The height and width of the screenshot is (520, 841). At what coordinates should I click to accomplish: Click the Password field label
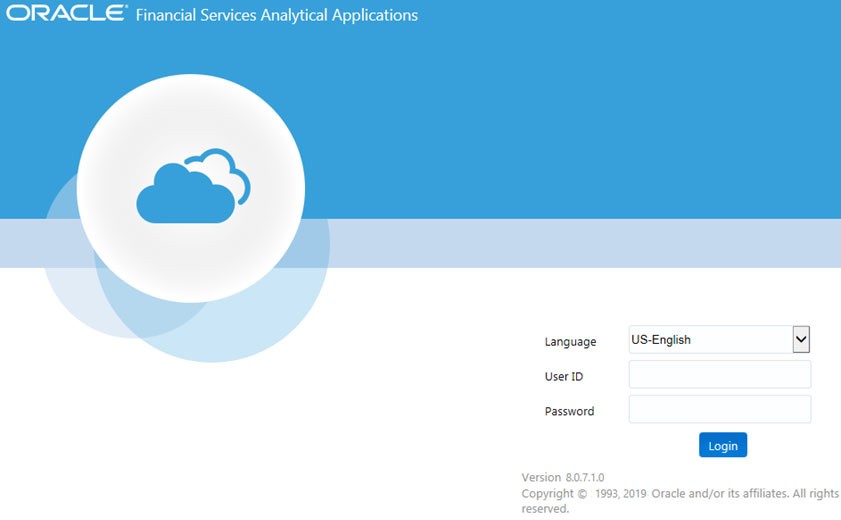tap(569, 411)
